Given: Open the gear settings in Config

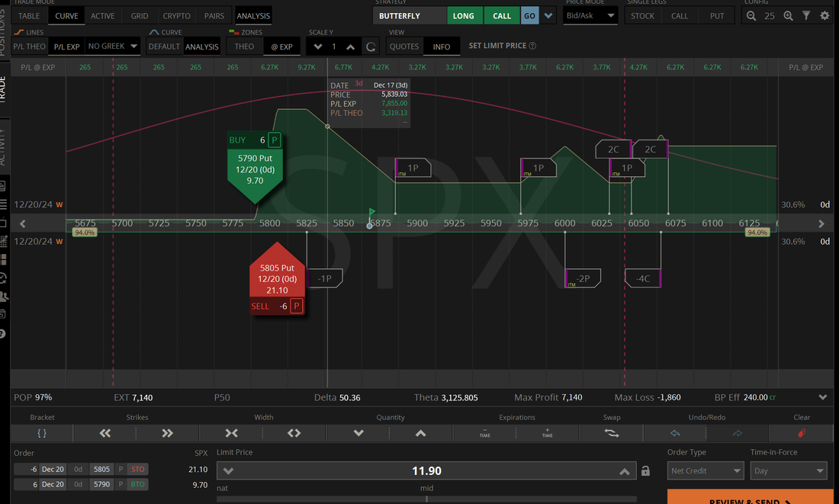Looking at the screenshot, I should [x=825, y=16].
